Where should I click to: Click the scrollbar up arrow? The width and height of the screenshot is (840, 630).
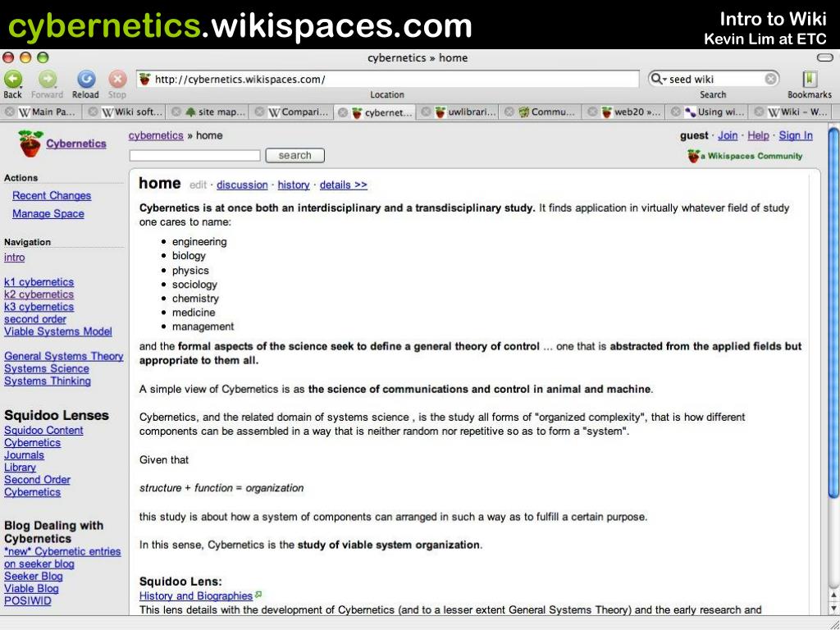pos(833,596)
